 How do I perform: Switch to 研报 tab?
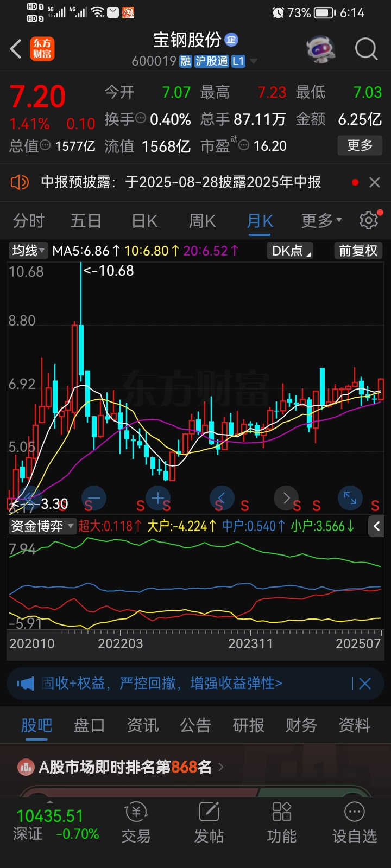click(248, 725)
